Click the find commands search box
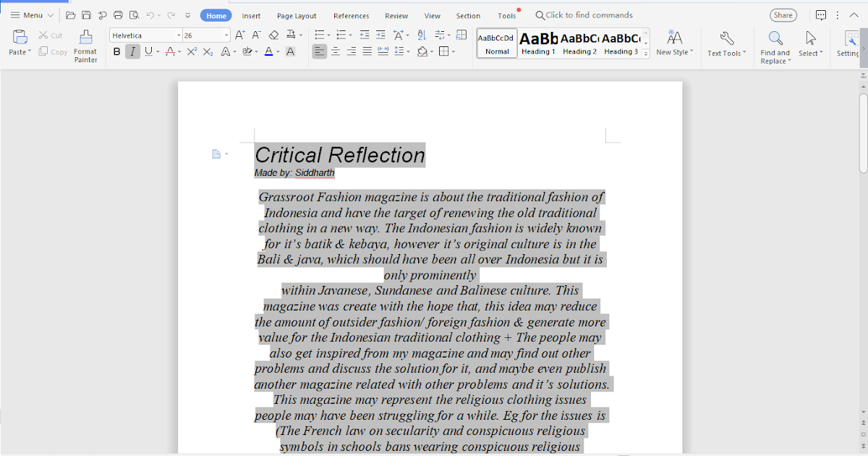The height and width of the screenshot is (456, 868). coord(586,14)
